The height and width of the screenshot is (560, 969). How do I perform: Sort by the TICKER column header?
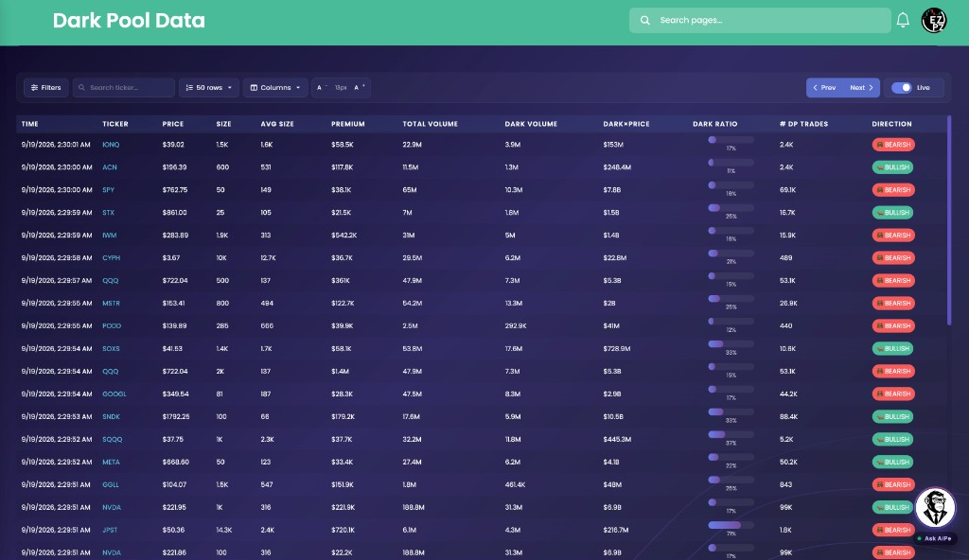pos(115,124)
